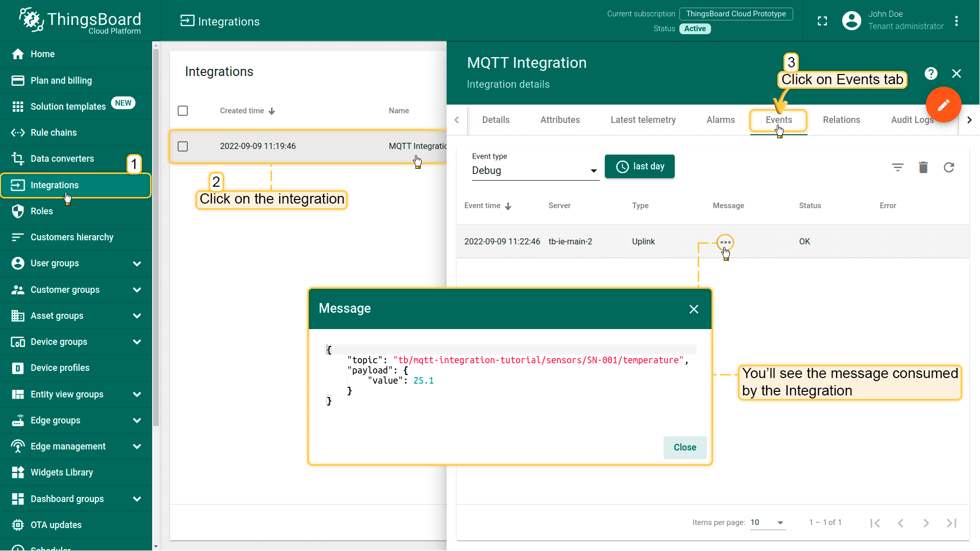Expand Edge management menu
The image size is (980, 551).
coord(137,446)
